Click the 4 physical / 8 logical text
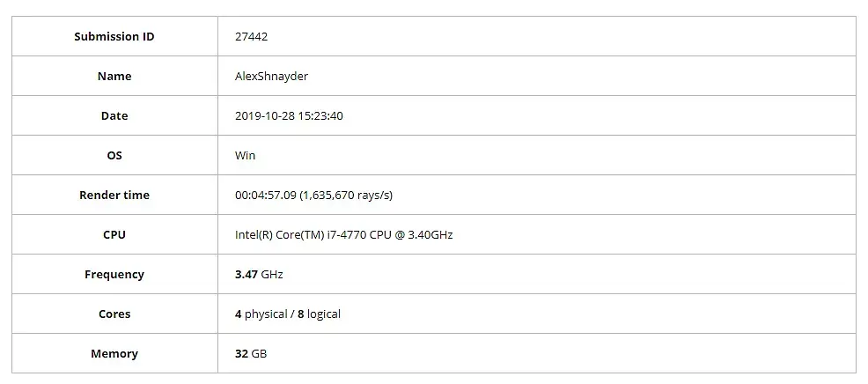The height and width of the screenshot is (384, 868). 288,314
